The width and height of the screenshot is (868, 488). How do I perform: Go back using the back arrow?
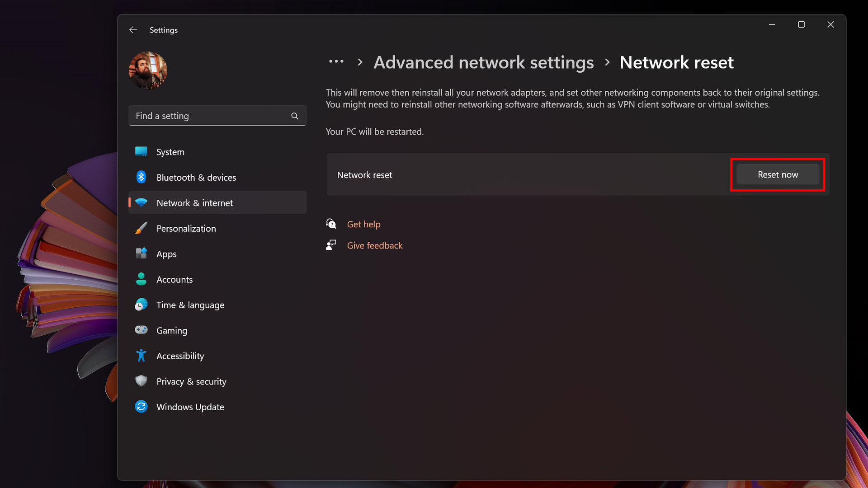133,30
